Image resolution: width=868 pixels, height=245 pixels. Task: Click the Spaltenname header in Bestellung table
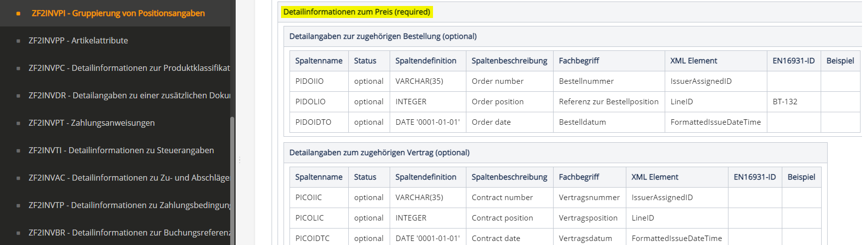(318, 61)
